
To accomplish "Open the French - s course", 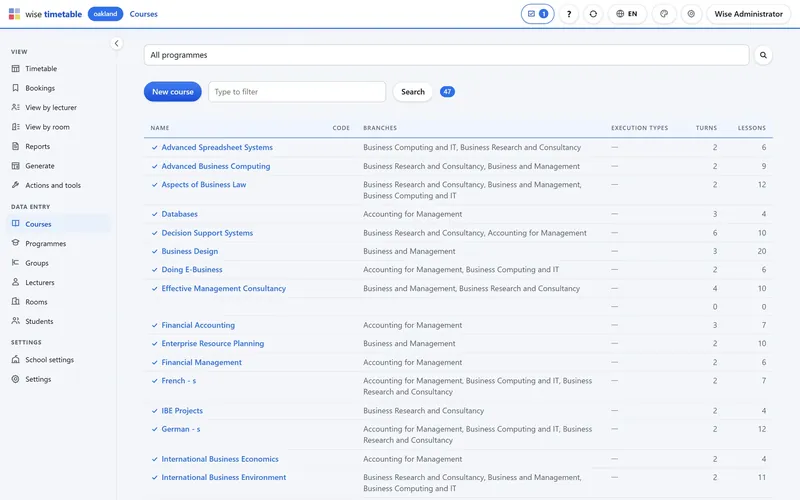I will 179,381.
